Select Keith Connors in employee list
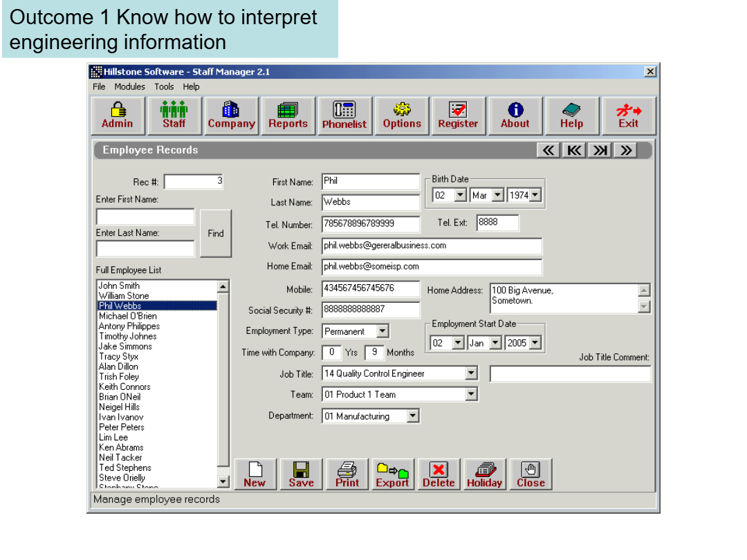Screen dimensions: 747x560 pos(157,387)
